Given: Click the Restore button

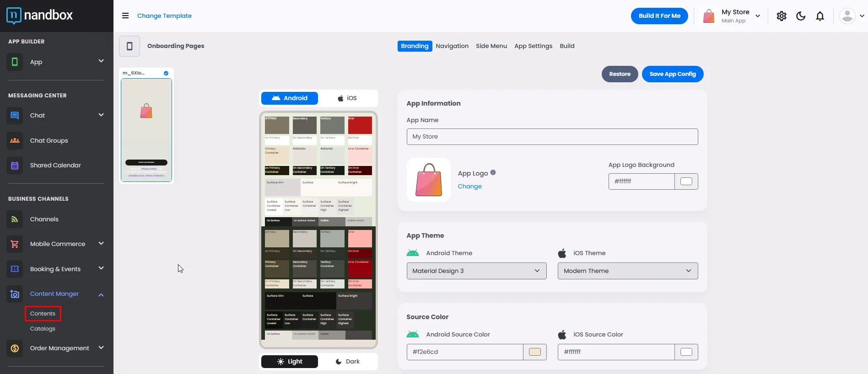Looking at the screenshot, I should click(620, 74).
